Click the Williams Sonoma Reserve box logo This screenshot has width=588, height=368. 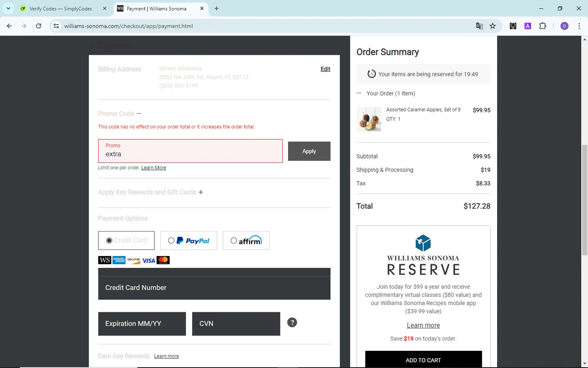[x=423, y=243]
